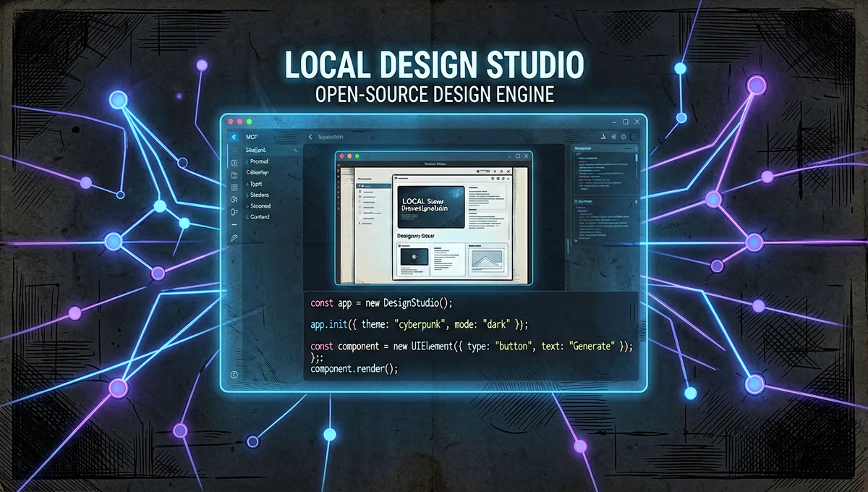Go back with the arrow beside Spaneton
Viewport: 868px width, 492px height.
(310, 136)
